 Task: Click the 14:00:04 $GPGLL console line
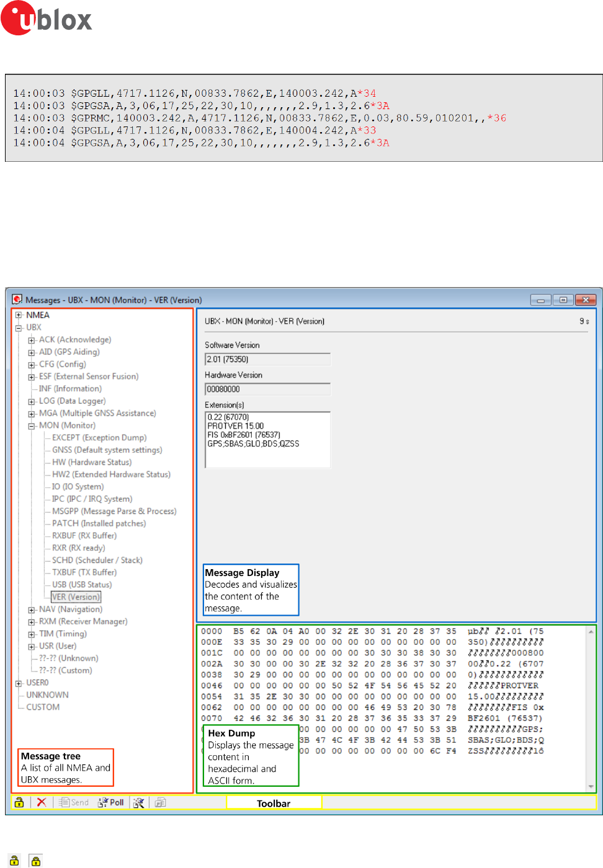coord(195,131)
